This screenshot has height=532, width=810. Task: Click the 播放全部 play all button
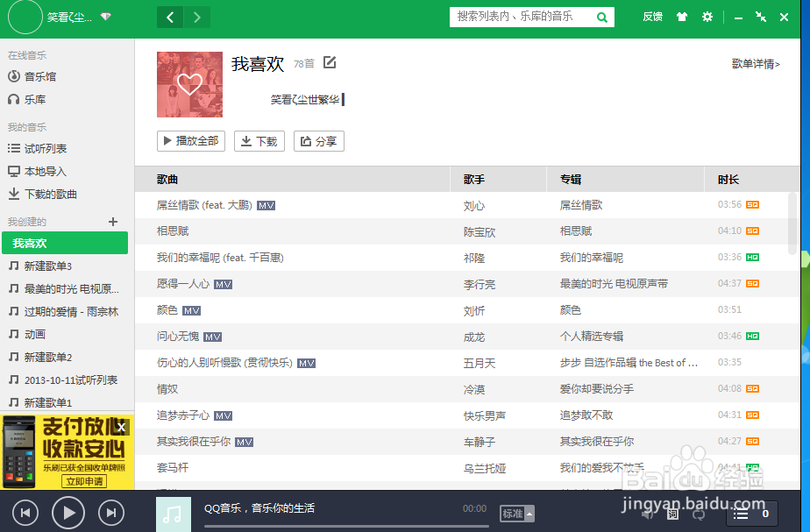(190, 141)
